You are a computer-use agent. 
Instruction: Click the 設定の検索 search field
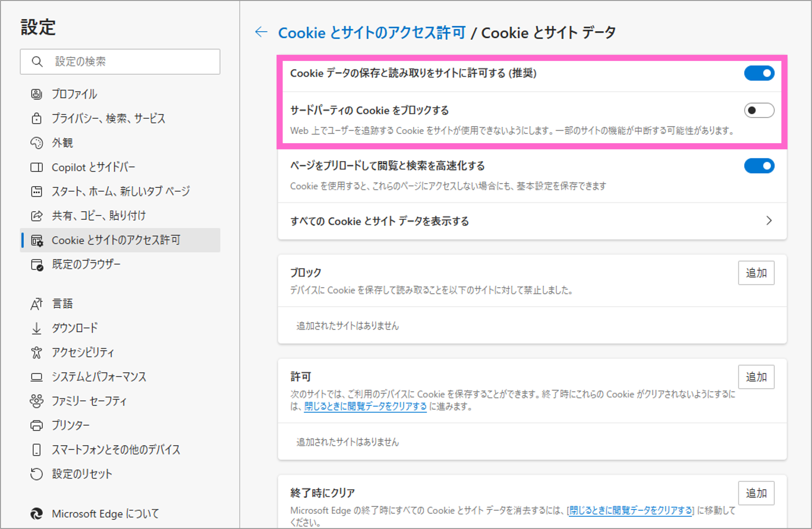[120, 62]
